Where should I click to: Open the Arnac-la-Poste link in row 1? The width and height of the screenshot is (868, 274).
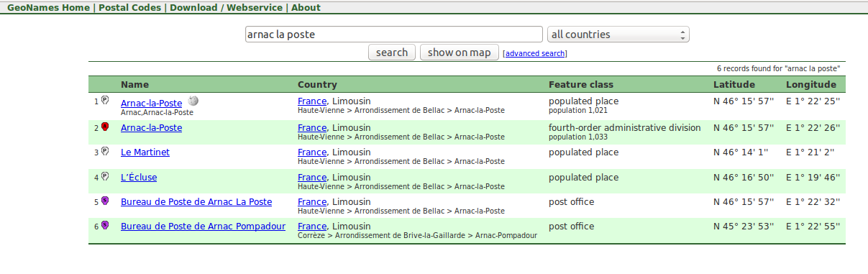click(152, 103)
